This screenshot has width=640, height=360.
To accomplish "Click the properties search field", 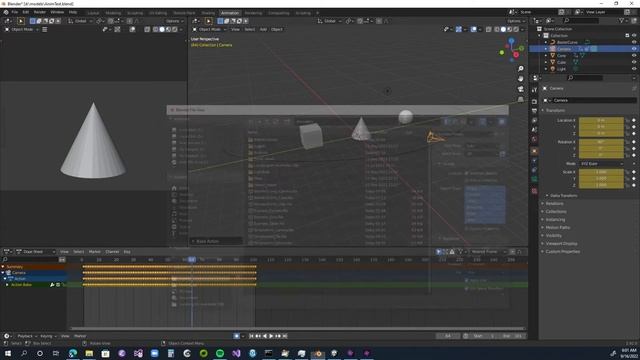I will (x=584, y=78).
